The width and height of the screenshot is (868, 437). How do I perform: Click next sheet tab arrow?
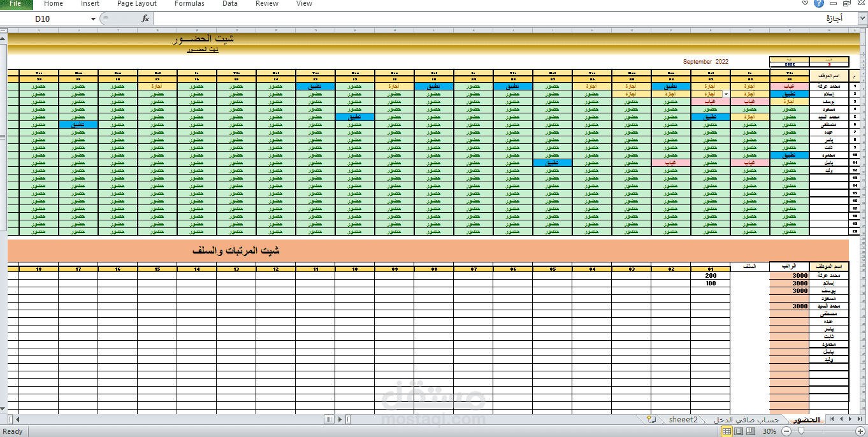(851, 419)
